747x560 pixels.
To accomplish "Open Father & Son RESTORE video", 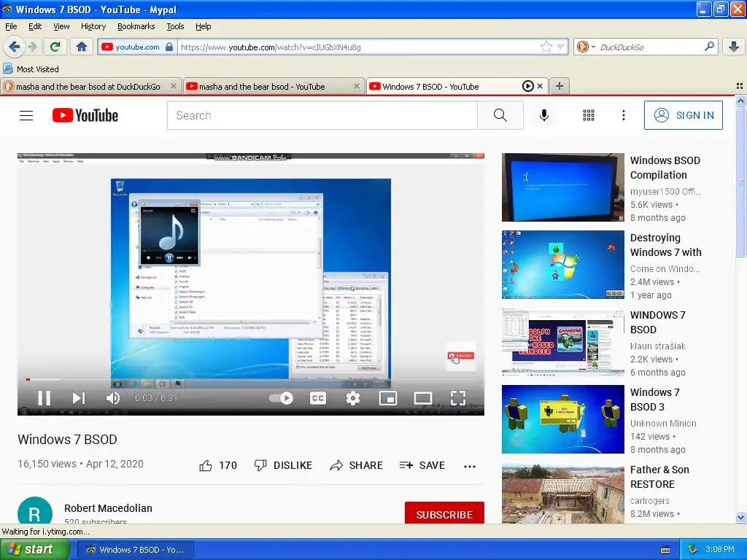I will click(562, 494).
